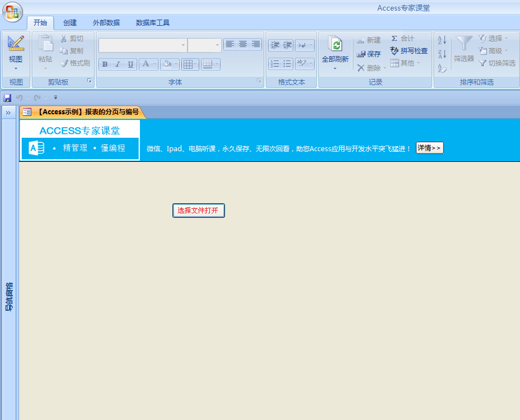The width and height of the screenshot is (520, 420).
Task: Open the customize quick access toolbar dropdown
Action: point(56,98)
